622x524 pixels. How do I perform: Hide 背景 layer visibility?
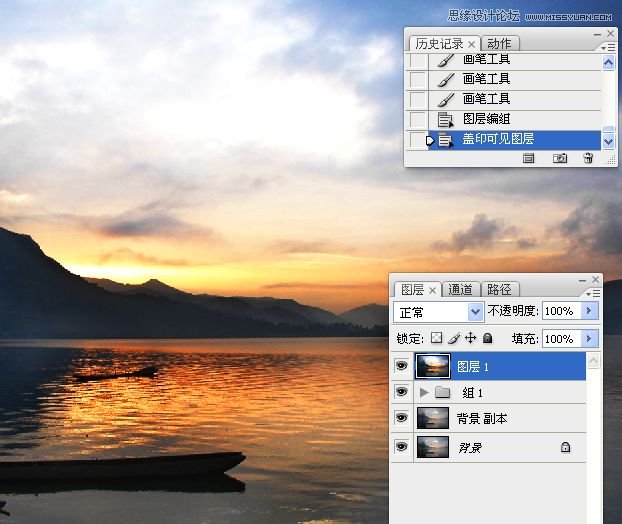pyautogui.click(x=401, y=447)
